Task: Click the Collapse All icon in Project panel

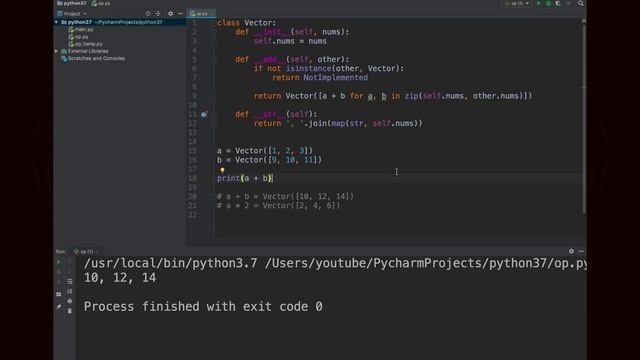Action: click(x=158, y=13)
